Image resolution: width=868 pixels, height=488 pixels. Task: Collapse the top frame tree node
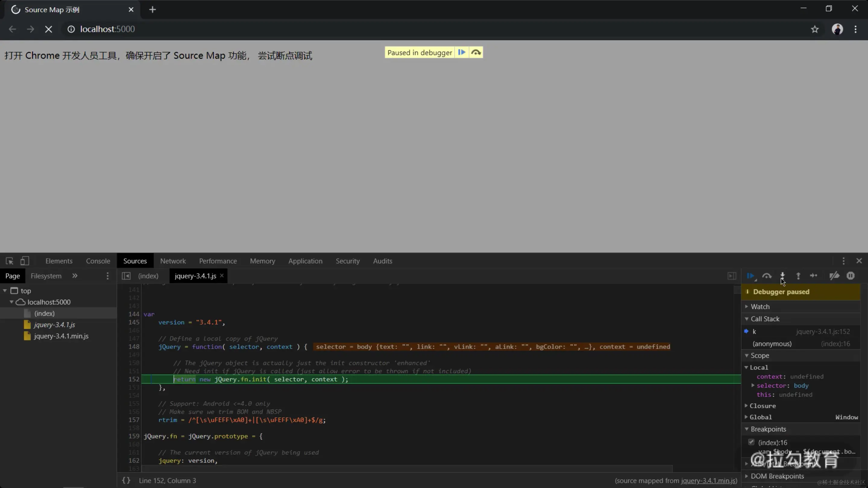pos(5,291)
